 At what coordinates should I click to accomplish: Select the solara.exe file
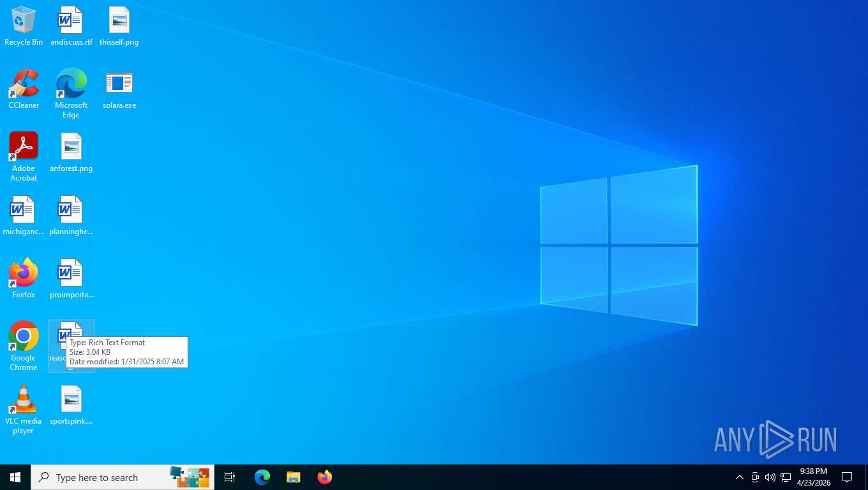[119, 89]
